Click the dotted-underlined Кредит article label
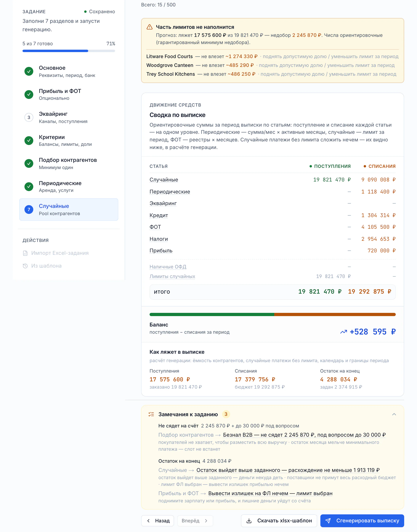 159,215
